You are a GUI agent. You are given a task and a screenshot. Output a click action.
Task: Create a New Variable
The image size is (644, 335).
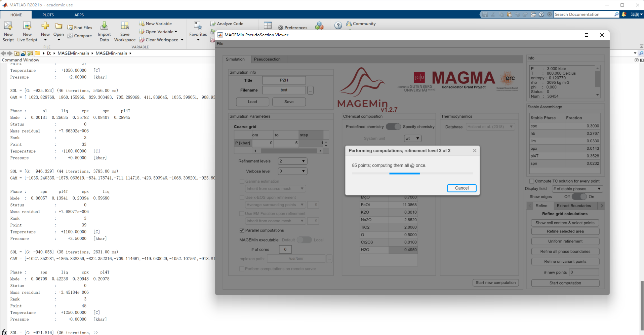(156, 23)
